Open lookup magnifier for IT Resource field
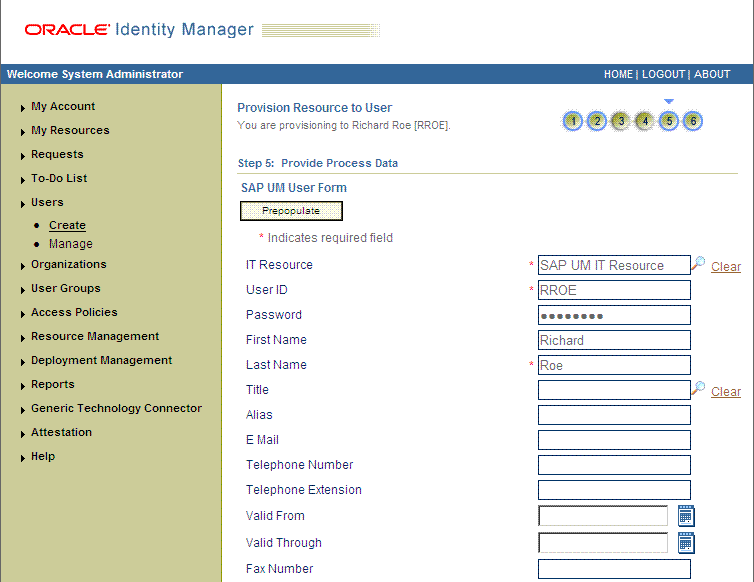Image resolution: width=754 pixels, height=582 pixels. coord(698,263)
